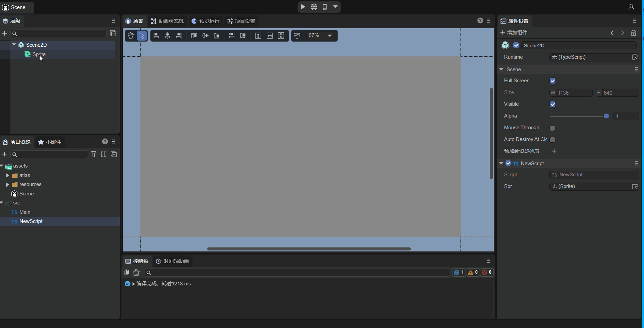
Task: Select the hand pan tool
Action: pyautogui.click(x=130, y=36)
